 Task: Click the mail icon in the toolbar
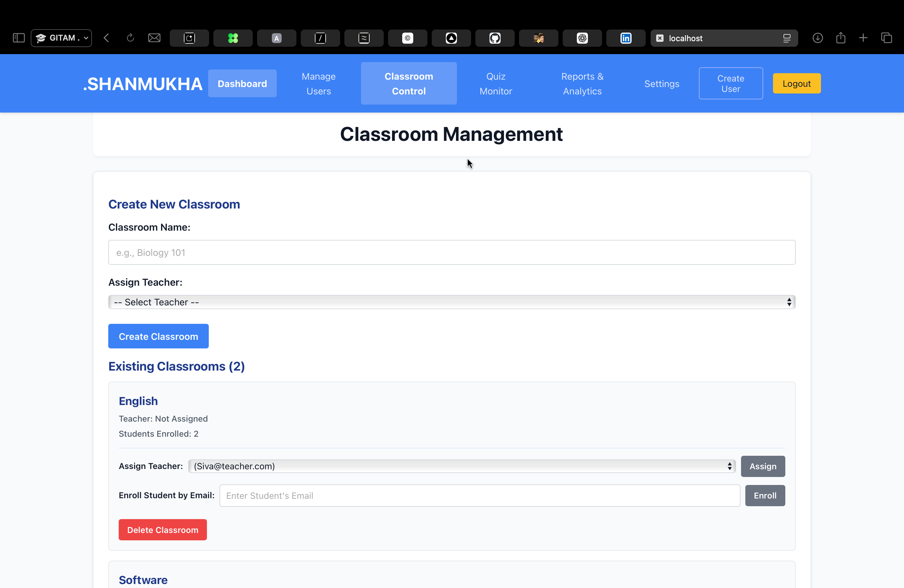point(154,38)
